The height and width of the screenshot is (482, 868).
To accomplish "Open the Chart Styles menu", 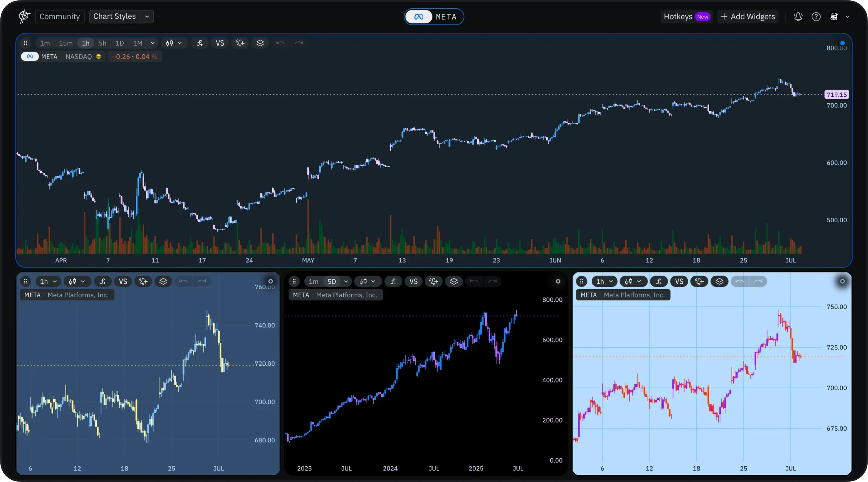I will 114,16.
